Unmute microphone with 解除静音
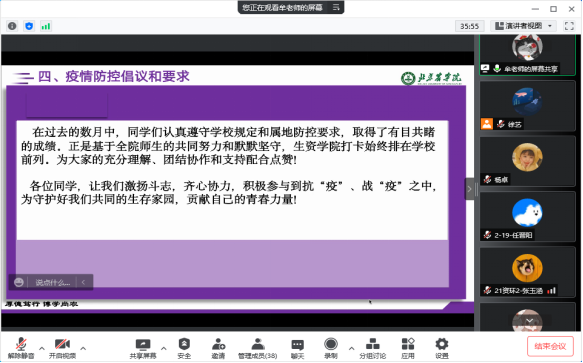The image size is (583, 363). (21, 348)
